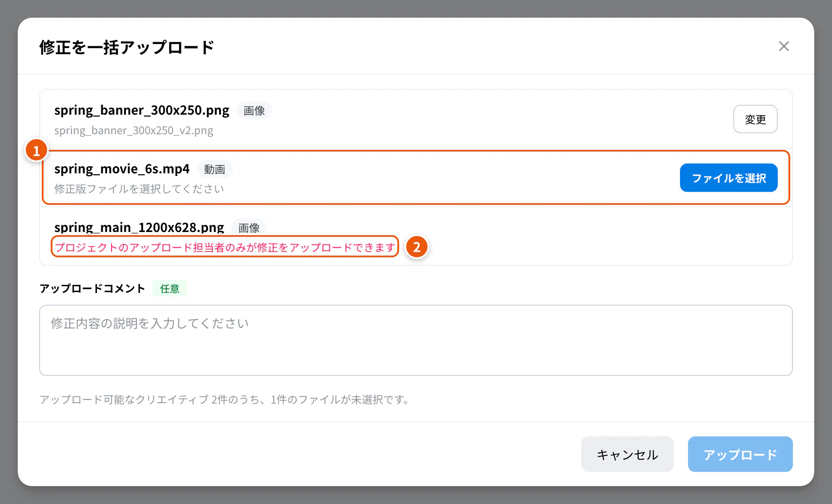
Task: Click the spring_main_1200x628.png file name
Action: (x=139, y=227)
